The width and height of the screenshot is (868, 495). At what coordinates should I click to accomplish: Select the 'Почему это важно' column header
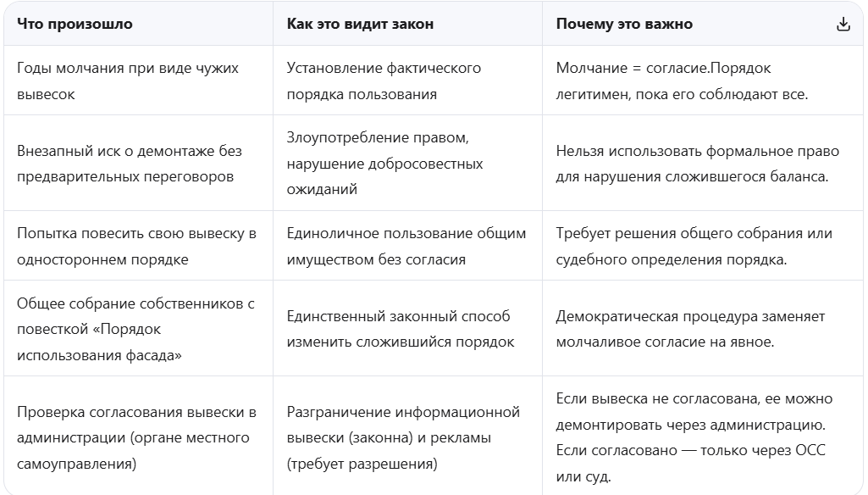click(x=624, y=24)
